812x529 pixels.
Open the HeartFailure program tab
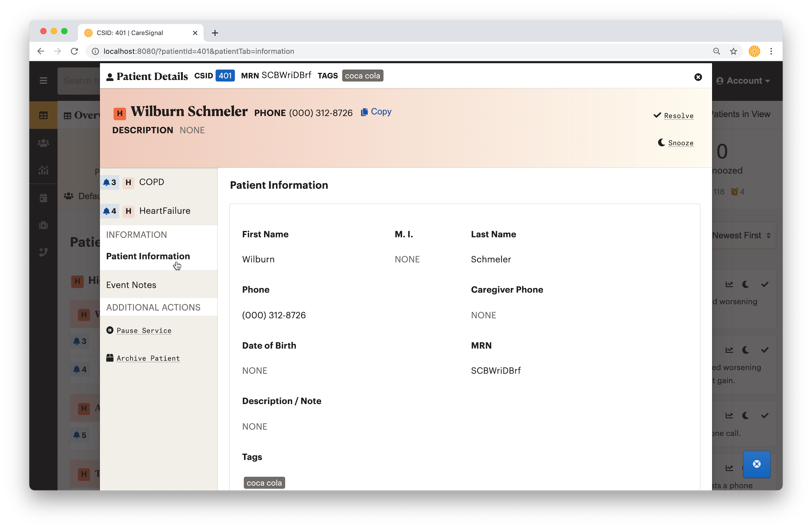[x=159, y=211]
